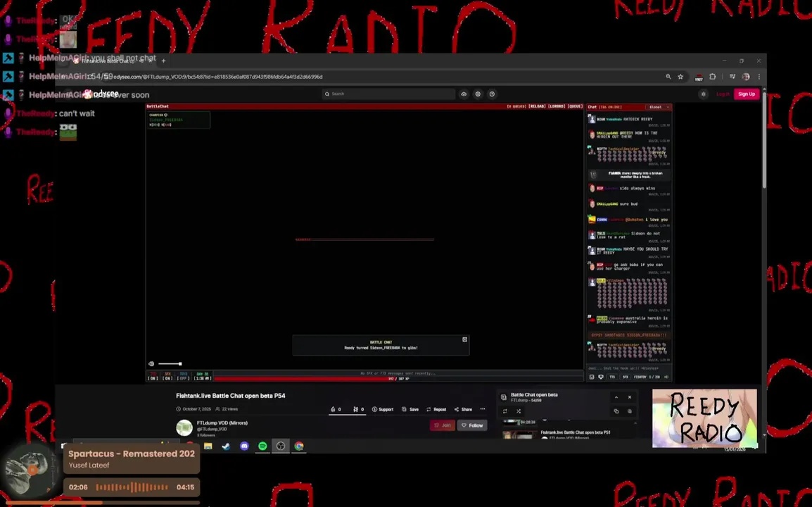The image size is (812, 507).
Task: Open Discord from the taskbar
Action: click(x=244, y=446)
